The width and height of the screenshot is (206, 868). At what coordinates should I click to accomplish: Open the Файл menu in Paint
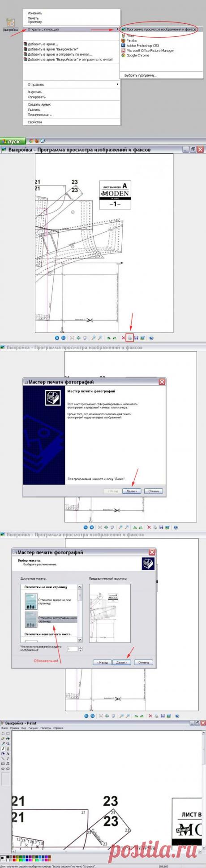4,728
